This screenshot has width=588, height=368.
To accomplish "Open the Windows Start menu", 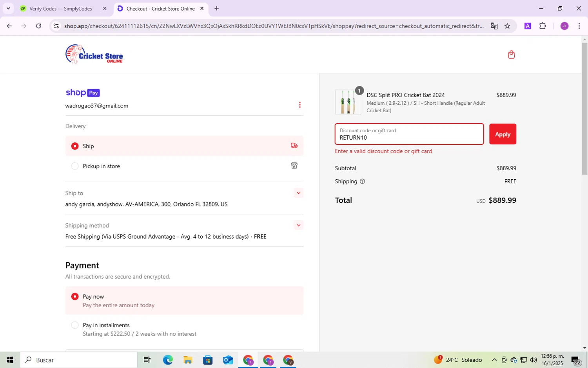I will pos(10,360).
